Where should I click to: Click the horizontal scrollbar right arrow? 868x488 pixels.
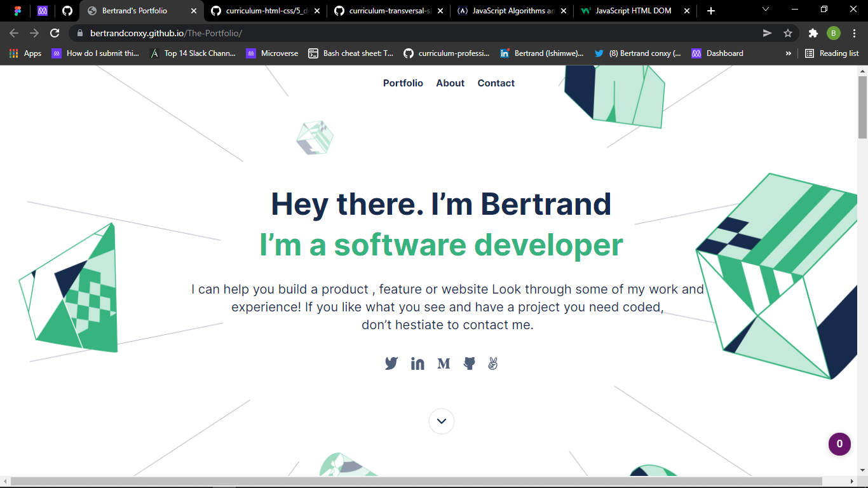(851, 482)
